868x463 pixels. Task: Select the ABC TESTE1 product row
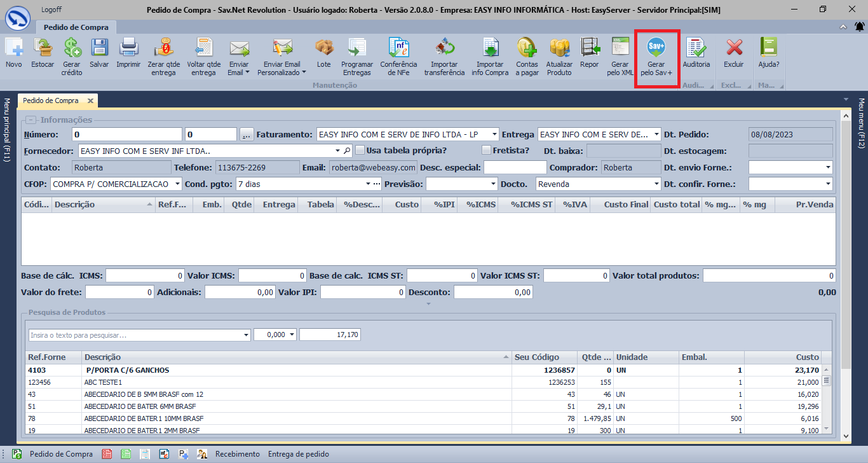[x=423, y=382]
